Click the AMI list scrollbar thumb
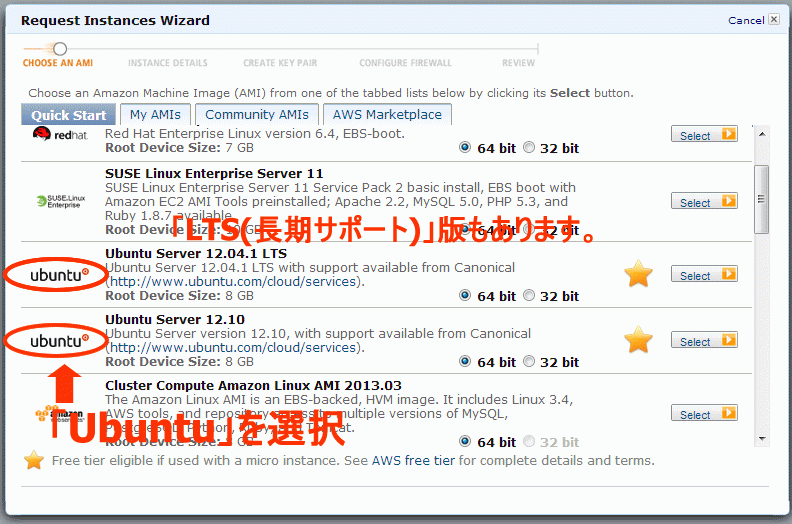This screenshot has width=792, height=524. coord(761,199)
